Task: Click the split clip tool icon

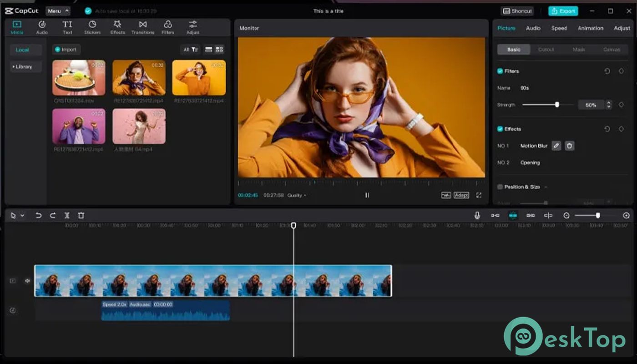Action: 67,216
